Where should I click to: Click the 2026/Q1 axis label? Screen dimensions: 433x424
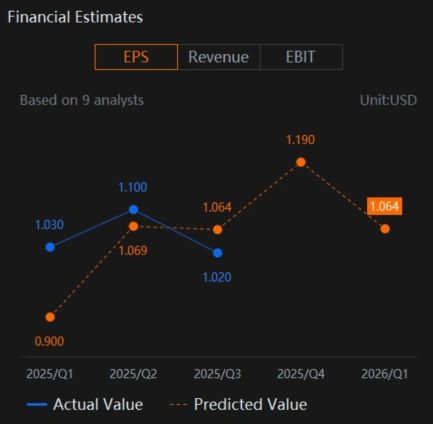(x=385, y=374)
